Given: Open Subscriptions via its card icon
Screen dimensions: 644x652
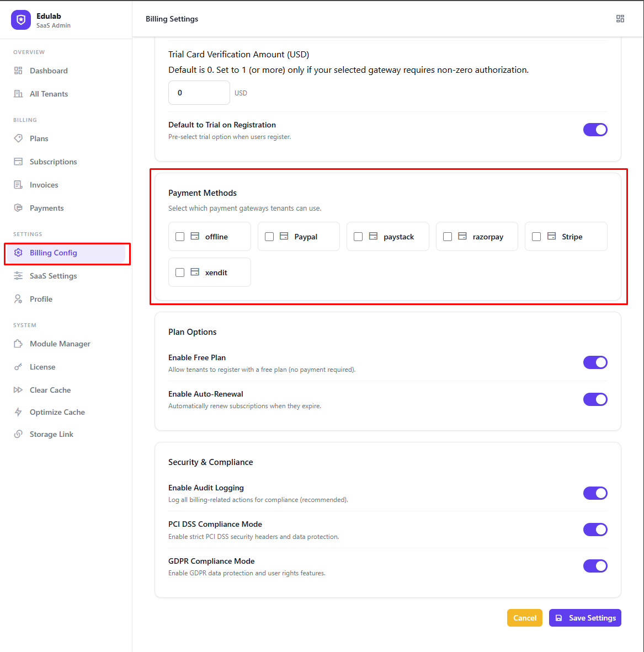Looking at the screenshot, I should 18,162.
